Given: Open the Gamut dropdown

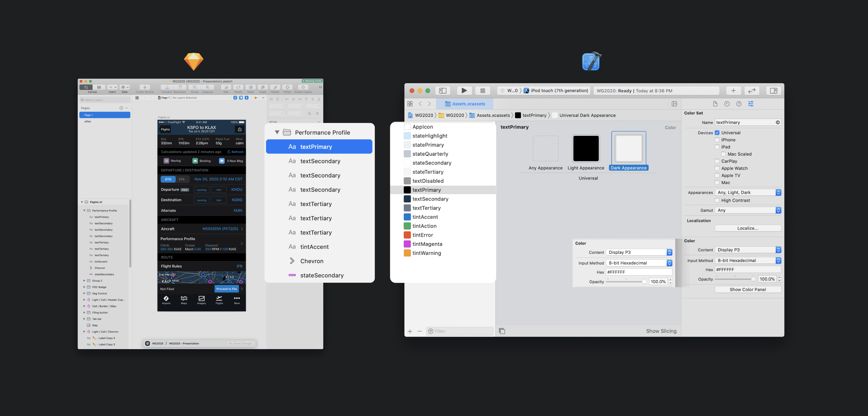Looking at the screenshot, I should (748, 210).
